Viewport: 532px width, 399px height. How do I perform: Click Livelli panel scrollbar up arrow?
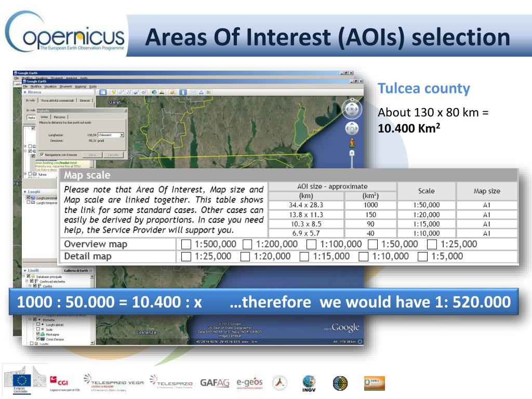92,276
